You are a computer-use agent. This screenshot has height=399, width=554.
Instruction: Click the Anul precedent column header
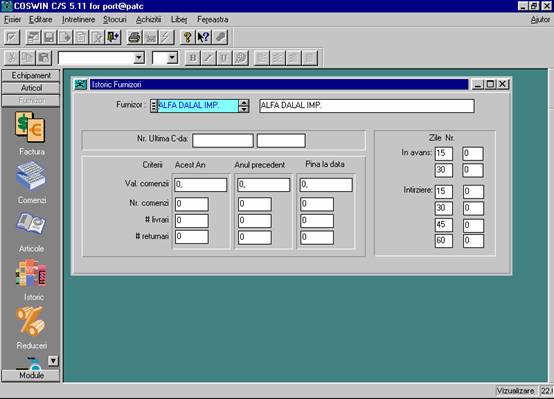click(x=260, y=165)
